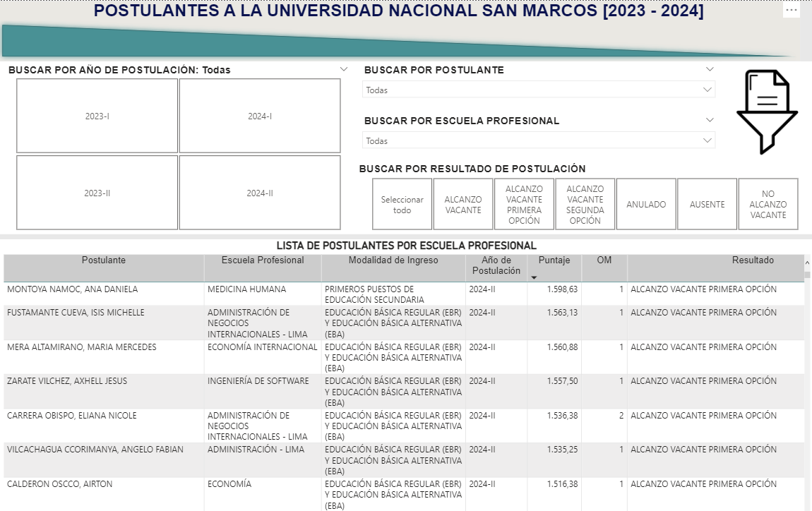Click the table scroll up arrow
The height and width of the screenshot is (511, 812).
pyautogui.click(x=807, y=263)
